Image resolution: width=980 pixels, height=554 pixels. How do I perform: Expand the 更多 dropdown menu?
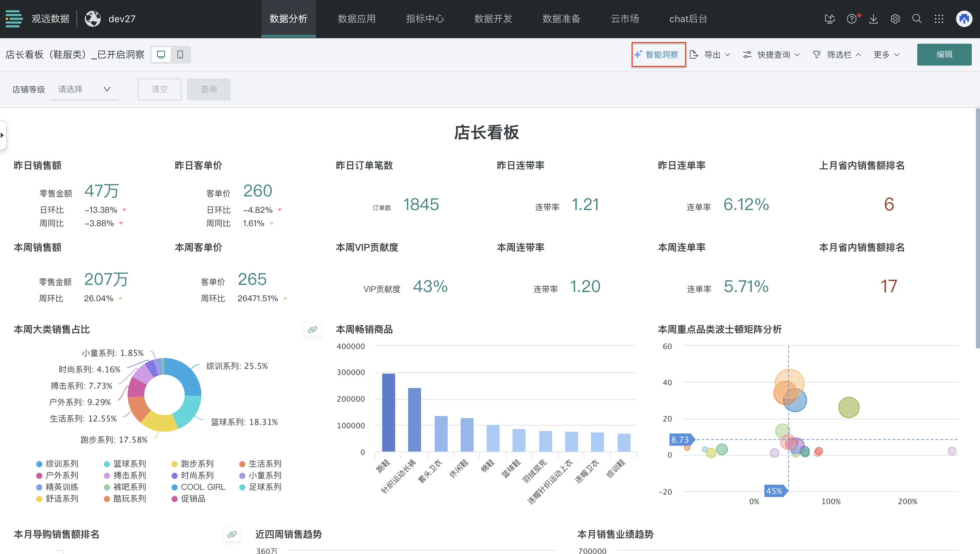886,54
